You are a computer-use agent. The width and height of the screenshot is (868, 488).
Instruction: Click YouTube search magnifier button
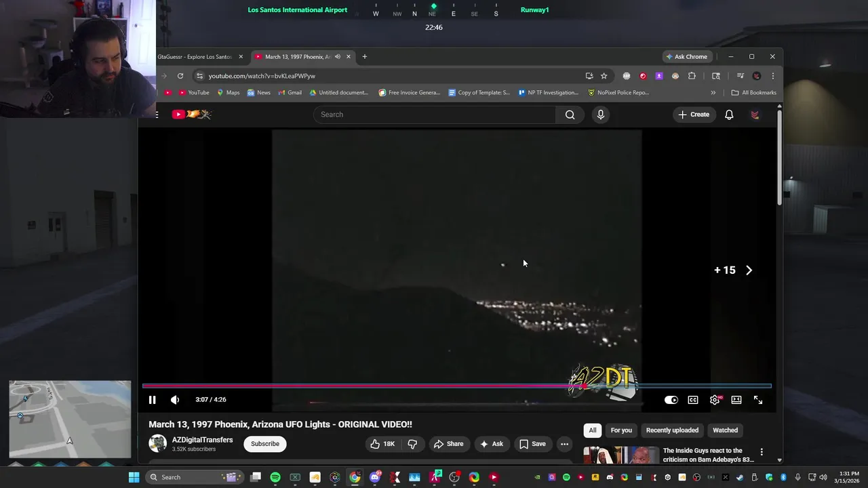(x=570, y=115)
